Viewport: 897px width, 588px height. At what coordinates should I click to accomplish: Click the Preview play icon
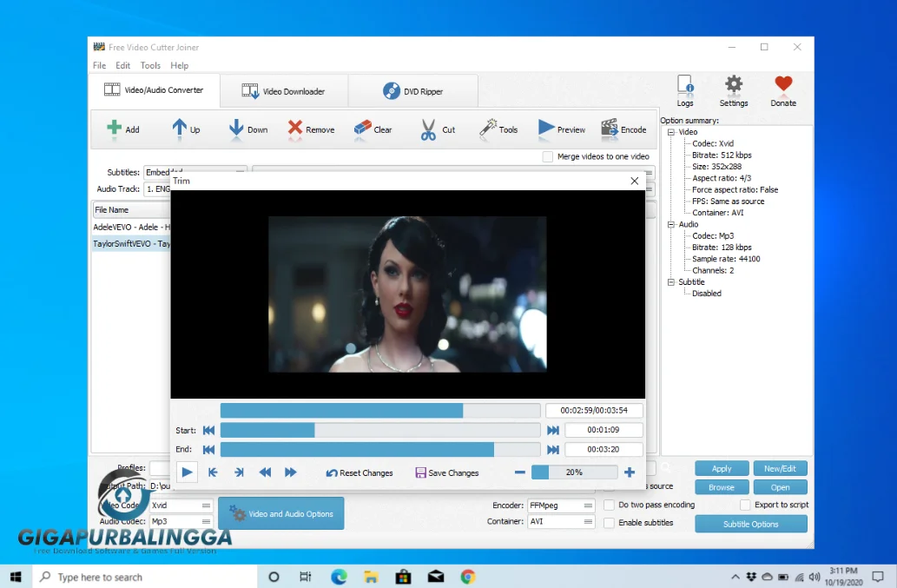545,129
